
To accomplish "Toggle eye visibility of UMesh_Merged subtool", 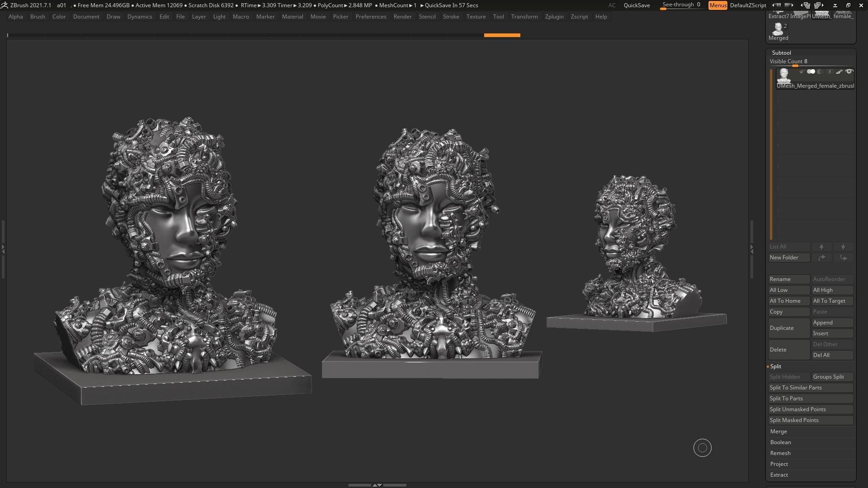I will click(849, 71).
